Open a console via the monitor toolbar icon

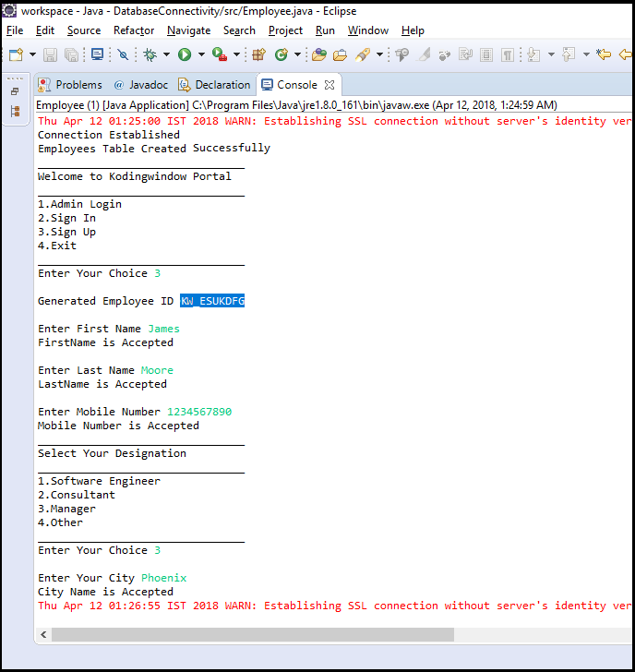(x=97, y=54)
